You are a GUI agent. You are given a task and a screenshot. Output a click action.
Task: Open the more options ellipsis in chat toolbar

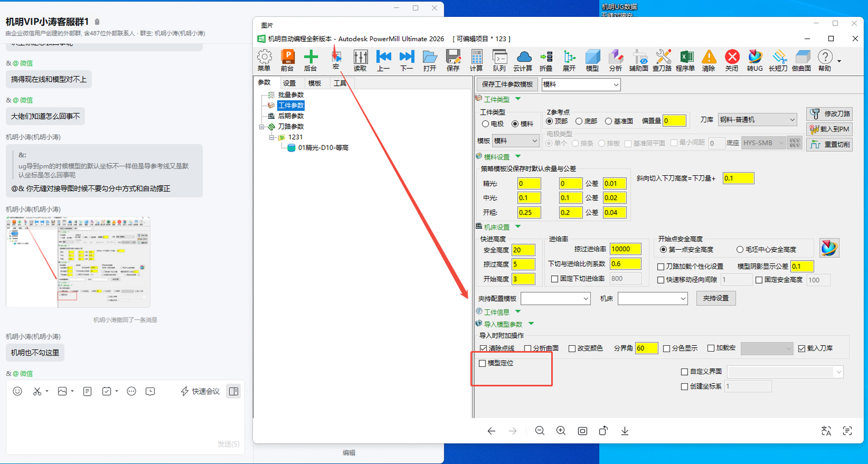[131, 391]
